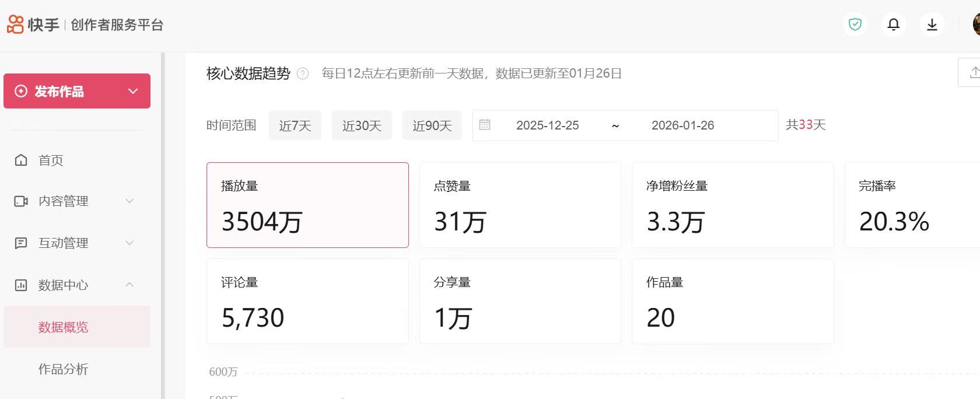Select the 近90天 time range
980x399 pixels.
432,125
